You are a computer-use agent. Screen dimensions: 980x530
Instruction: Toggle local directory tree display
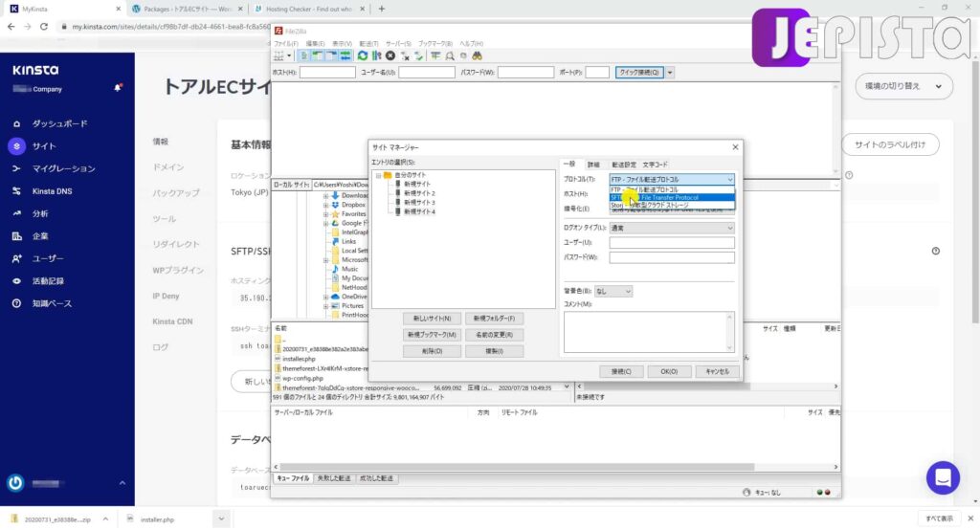[318, 56]
